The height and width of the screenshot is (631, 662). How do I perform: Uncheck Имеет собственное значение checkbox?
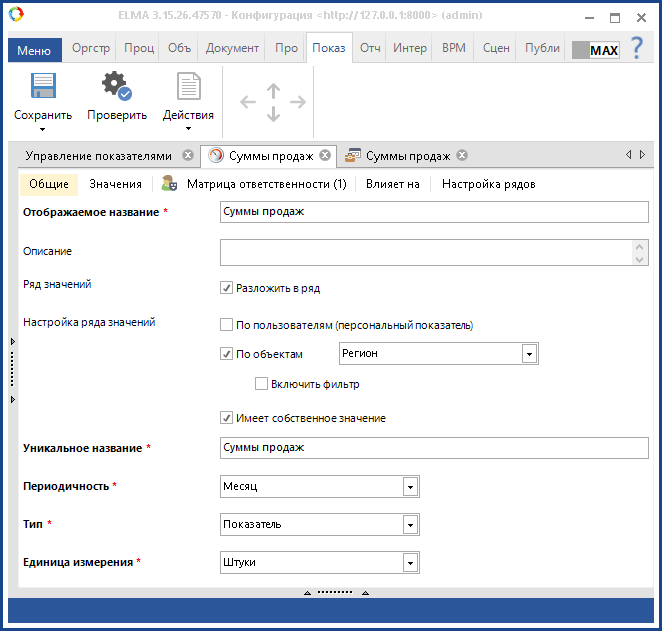coord(226,418)
